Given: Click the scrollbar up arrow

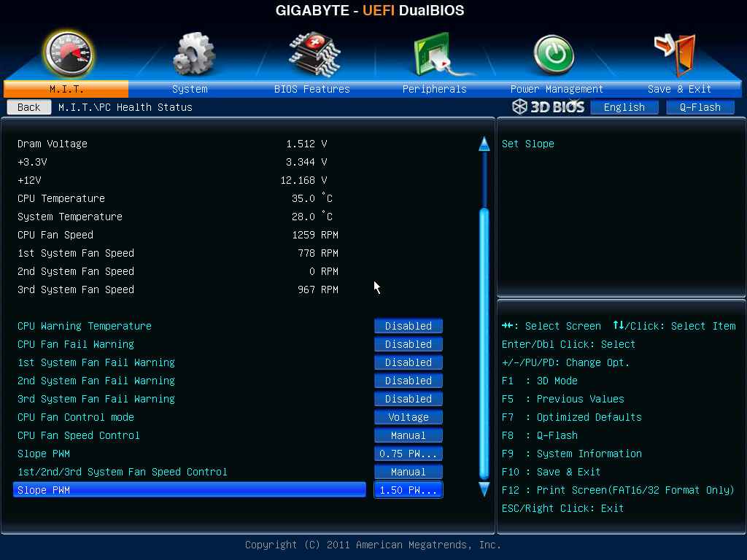Looking at the screenshot, I should click(x=484, y=144).
